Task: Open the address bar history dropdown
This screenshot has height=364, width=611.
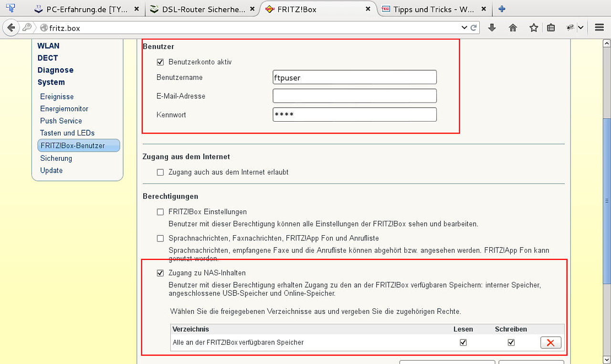Action: 464,28
